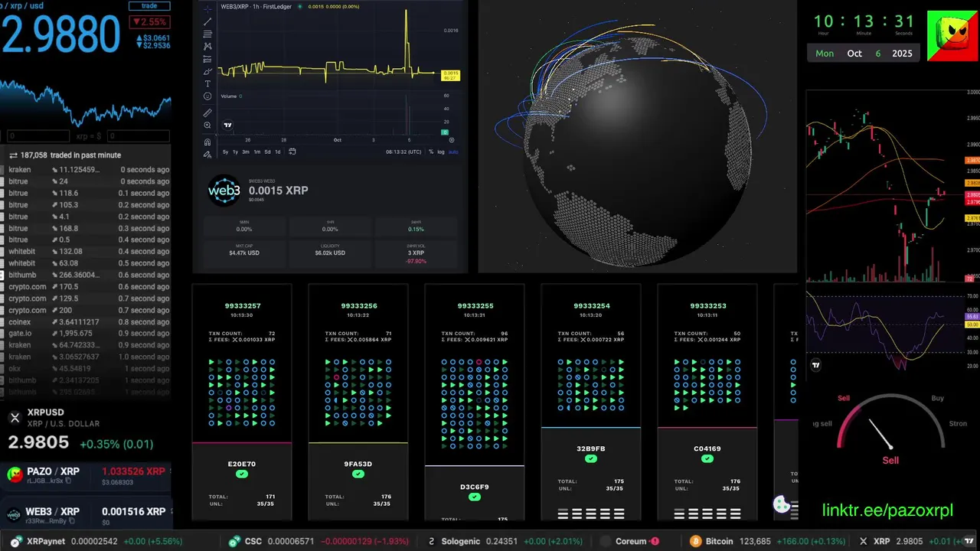
Task: Toggle percent scale on the chart
Action: [x=431, y=152]
